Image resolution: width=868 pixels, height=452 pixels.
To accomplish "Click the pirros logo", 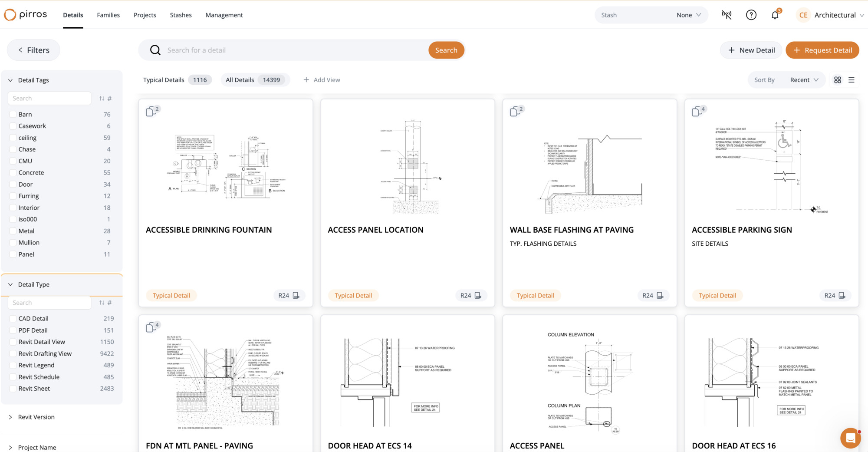I will (26, 15).
